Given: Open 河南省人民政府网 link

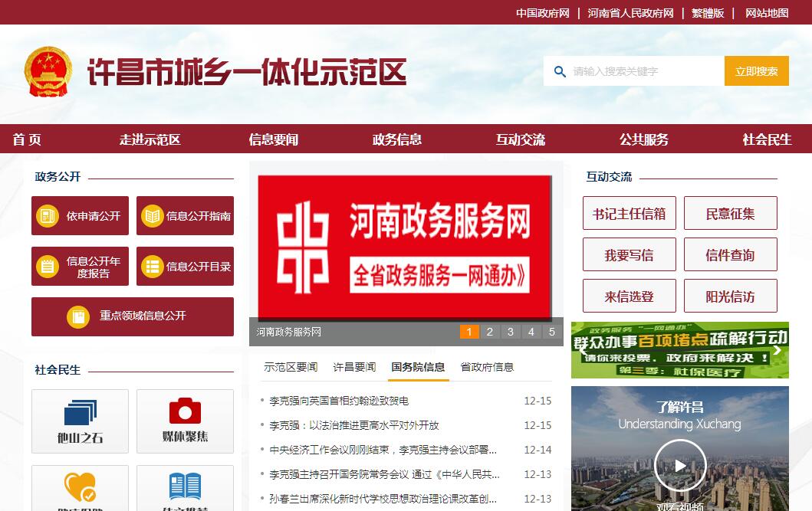Looking at the screenshot, I should pos(630,13).
